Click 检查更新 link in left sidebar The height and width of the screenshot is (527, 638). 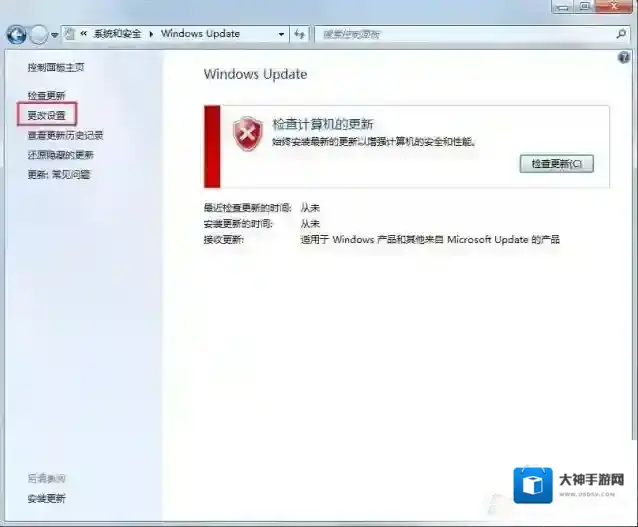[46, 96]
